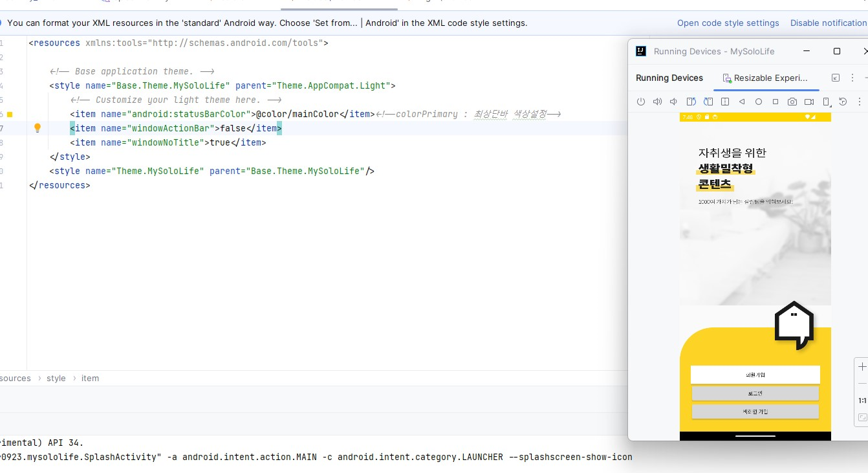Open code style settings link
The image size is (868, 473).
pos(728,23)
